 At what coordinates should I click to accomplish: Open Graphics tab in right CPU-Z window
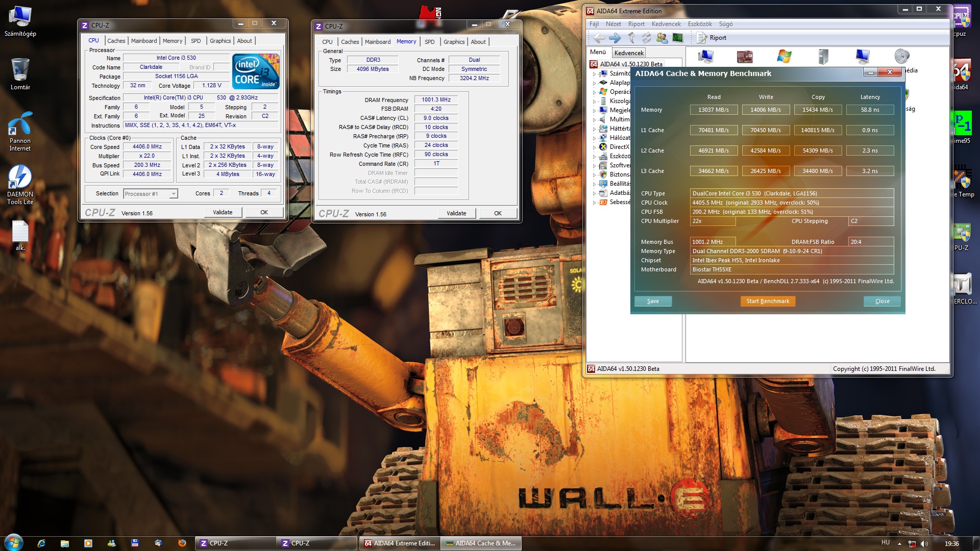point(454,42)
